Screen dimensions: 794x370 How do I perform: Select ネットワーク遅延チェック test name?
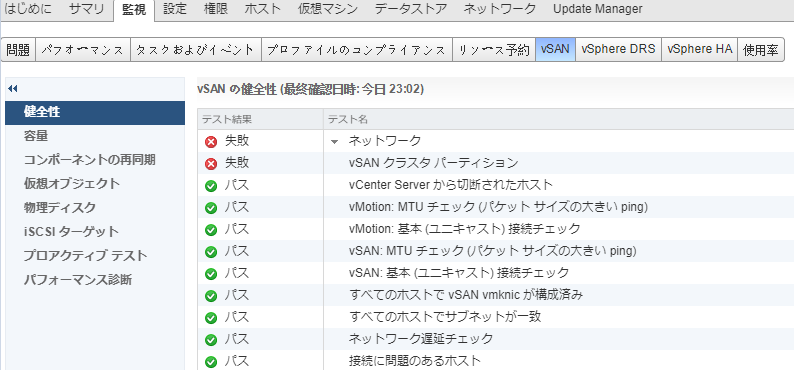tap(421, 339)
